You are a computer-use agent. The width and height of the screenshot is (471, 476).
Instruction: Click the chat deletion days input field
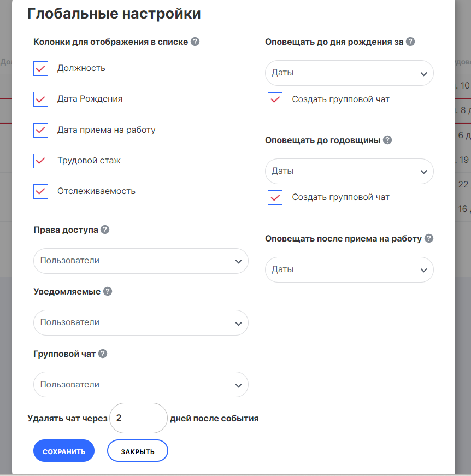(x=138, y=418)
